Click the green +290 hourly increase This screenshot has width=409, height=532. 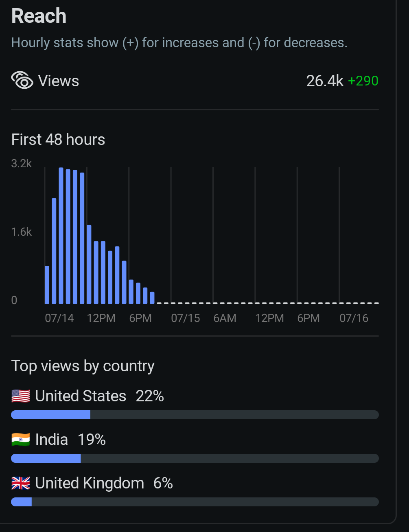(363, 81)
